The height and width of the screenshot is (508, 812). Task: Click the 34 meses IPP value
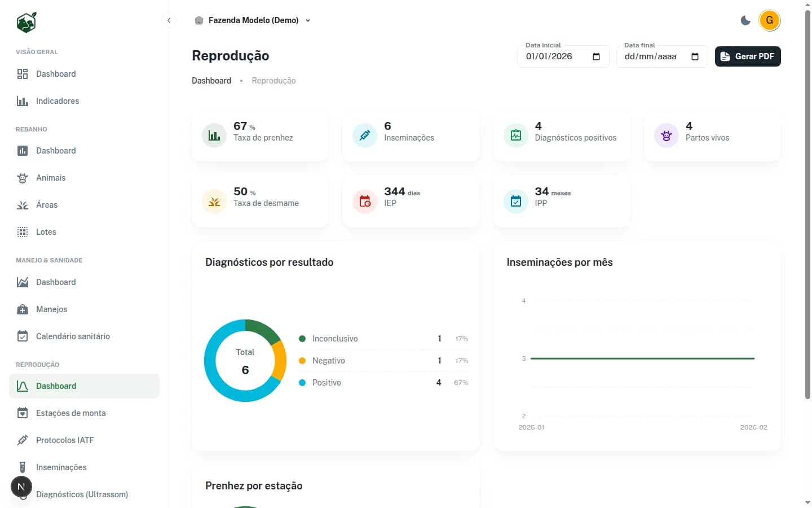click(553, 192)
